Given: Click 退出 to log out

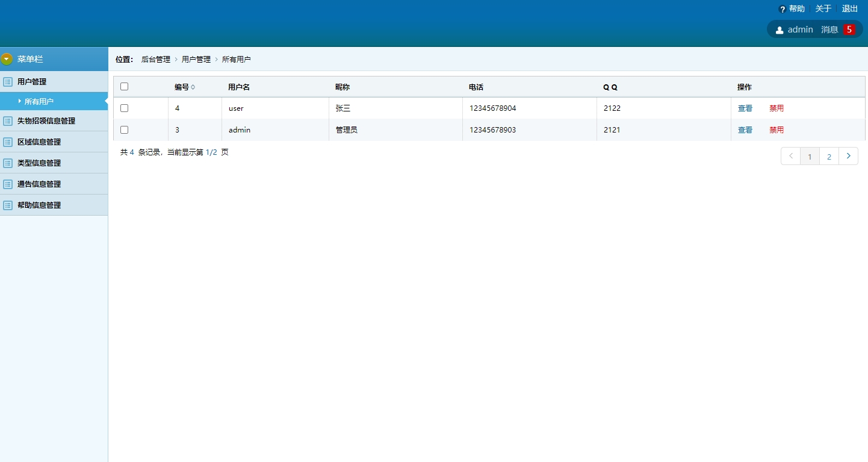Looking at the screenshot, I should point(850,9).
